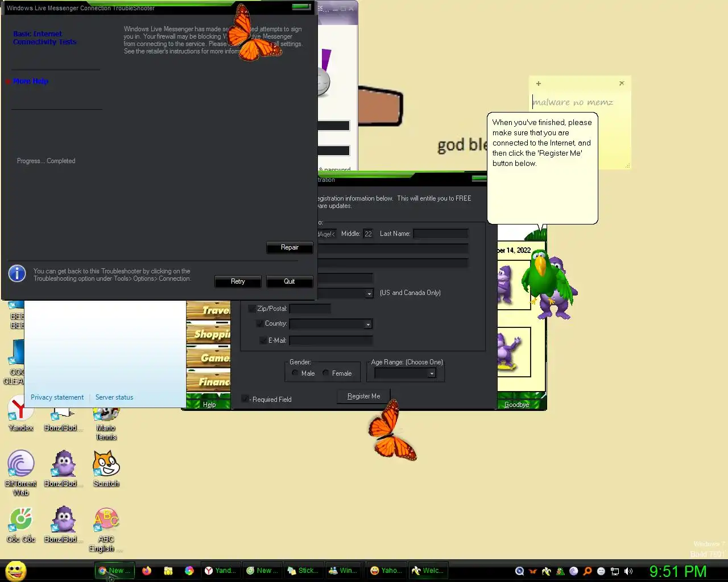The width and height of the screenshot is (728, 582).
Task: Toggle the Required Field checkbox
Action: [x=245, y=399]
